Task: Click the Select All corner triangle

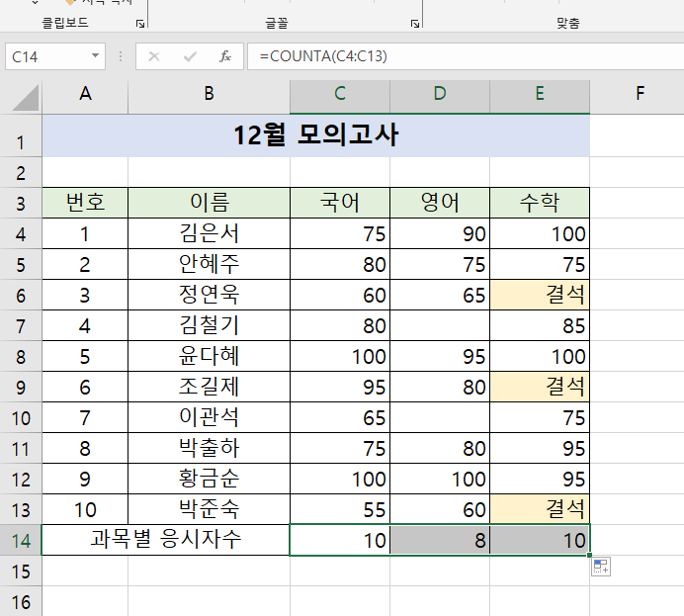Action: [x=26, y=97]
